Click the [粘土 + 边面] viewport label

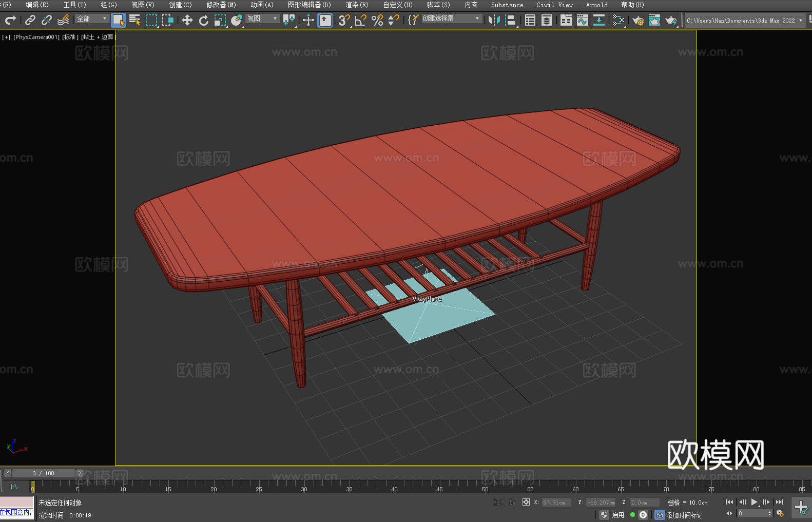[x=98, y=37]
